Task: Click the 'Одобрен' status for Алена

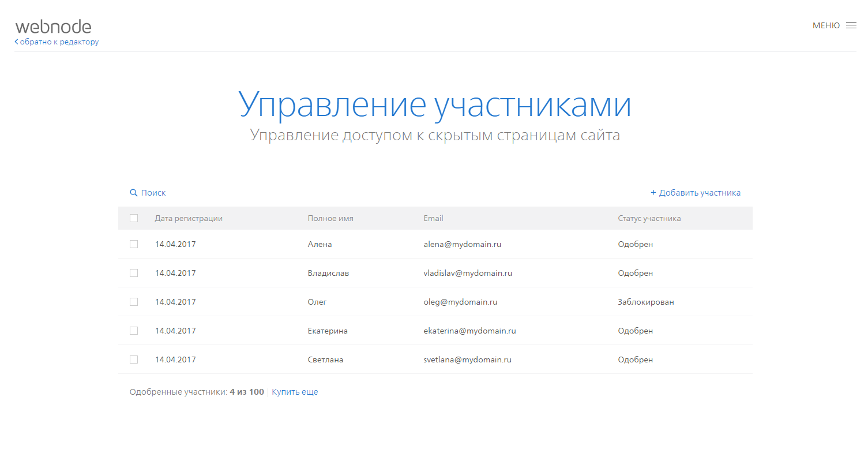Action: click(x=636, y=244)
